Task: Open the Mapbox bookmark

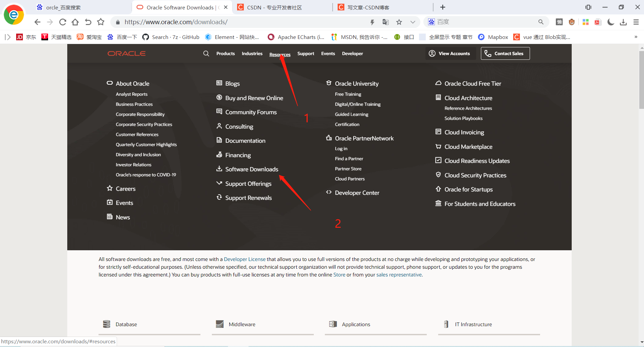Action: 493,37
